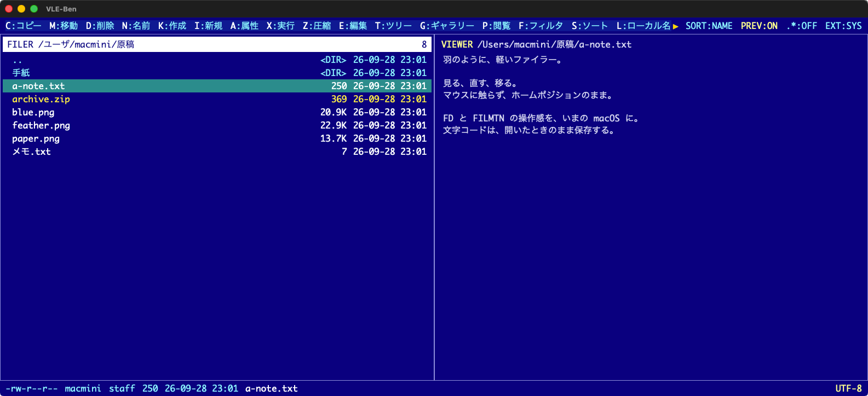Click the viewer line starting with 文字コードは
Image resolution: width=868 pixels, height=396 pixels.
529,130
